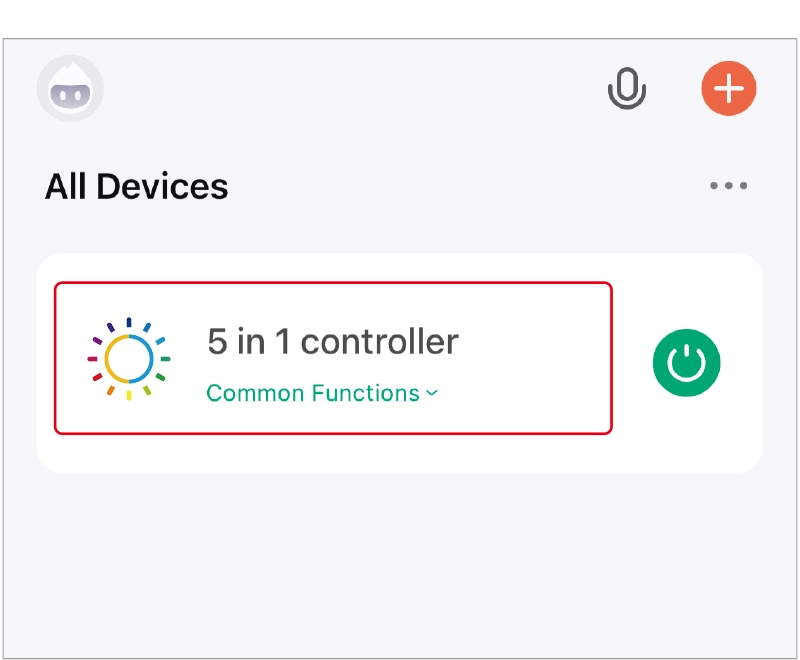The height and width of the screenshot is (660, 800).
Task: Open the three-dot more options icon
Action: point(728,186)
